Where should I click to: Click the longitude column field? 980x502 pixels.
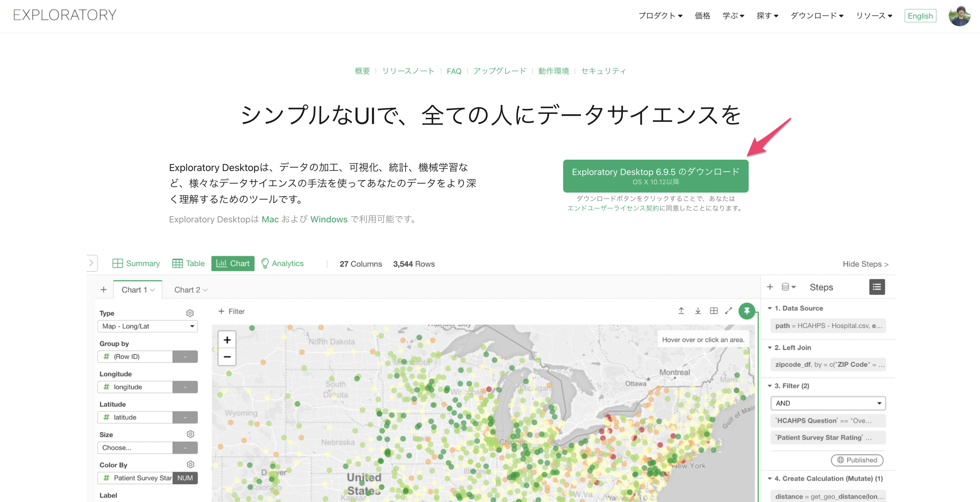(x=135, y=387)
